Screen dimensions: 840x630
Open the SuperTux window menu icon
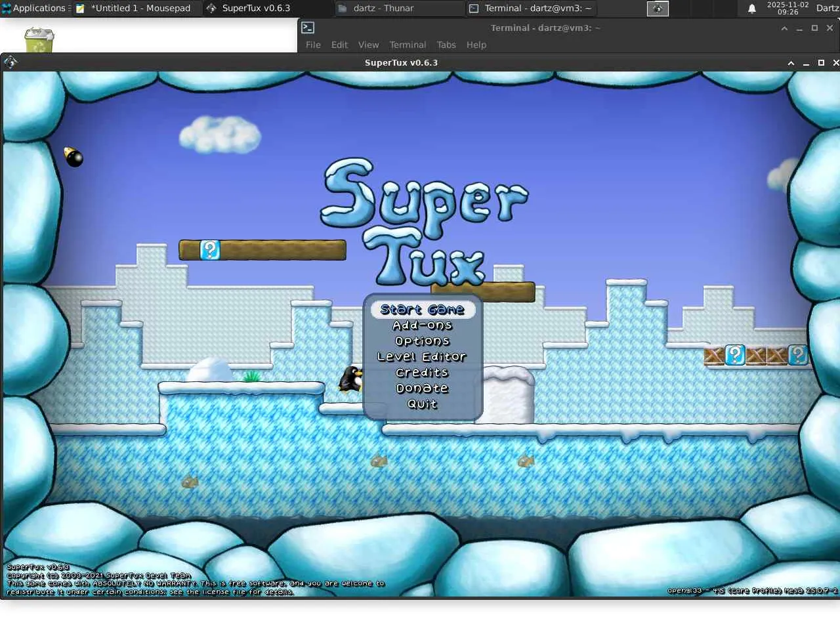click(10, 62)
